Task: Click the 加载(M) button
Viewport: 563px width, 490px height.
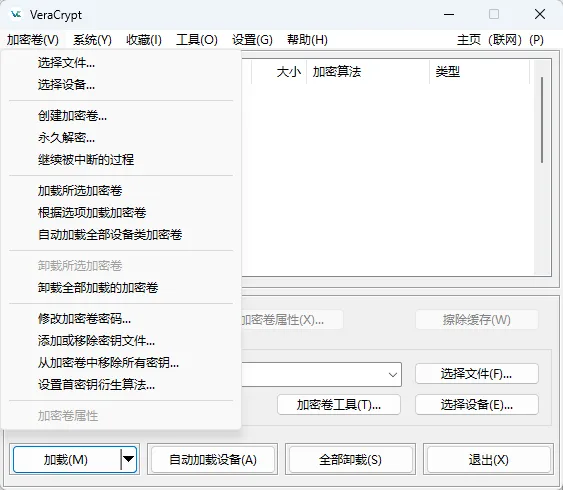Action: [x=66, y=459]
